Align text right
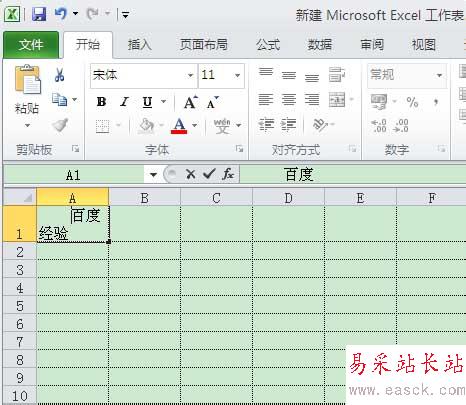Image resolution: width=466 pixels, height=405 pixels. 312,100
